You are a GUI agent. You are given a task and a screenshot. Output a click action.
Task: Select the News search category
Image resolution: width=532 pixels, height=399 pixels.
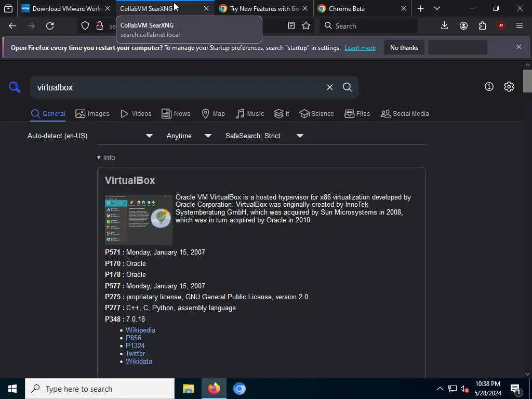(176, 114)
